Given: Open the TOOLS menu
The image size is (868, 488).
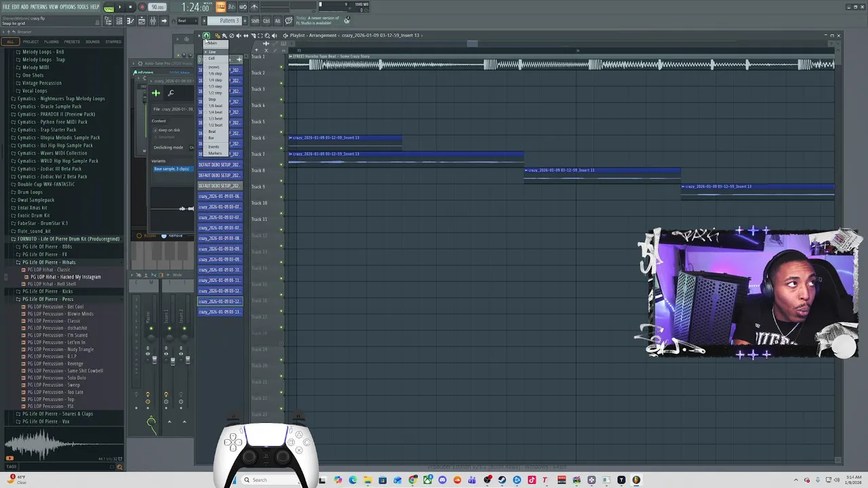Looking at the screenshot, I should tap(83, 7).
